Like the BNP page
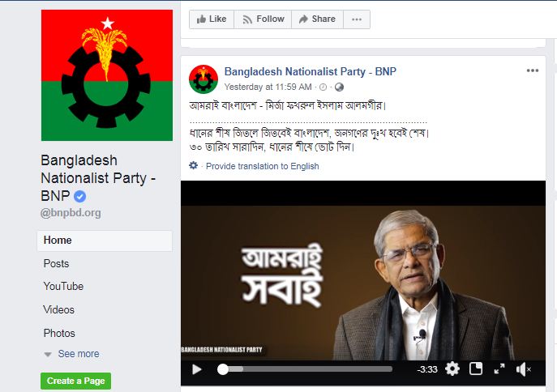 (x=212, y=19)
